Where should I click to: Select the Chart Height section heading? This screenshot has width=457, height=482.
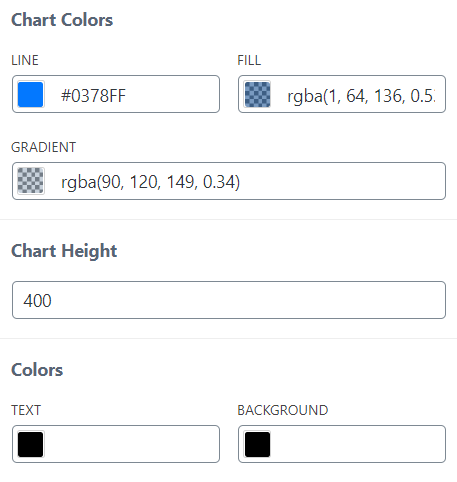click(x=64, y=251)
